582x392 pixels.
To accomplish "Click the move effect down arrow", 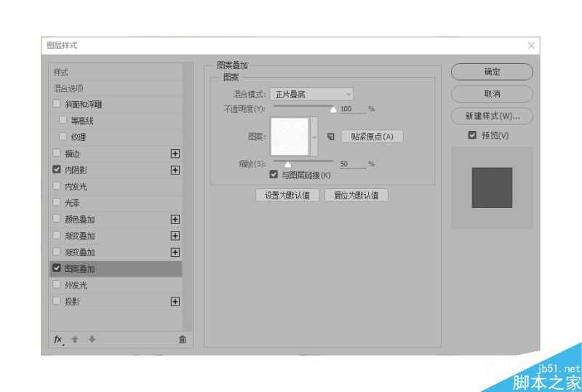I will tap(92, 340).
